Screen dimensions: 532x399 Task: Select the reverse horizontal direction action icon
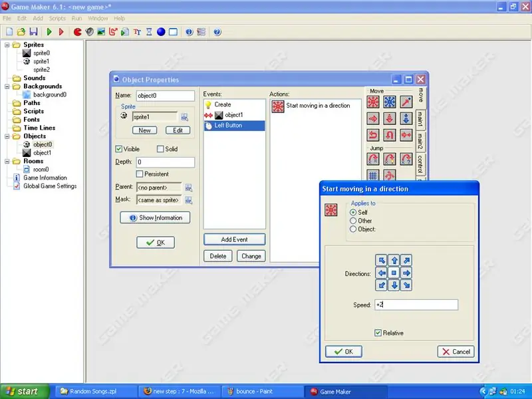click(373, 135)
